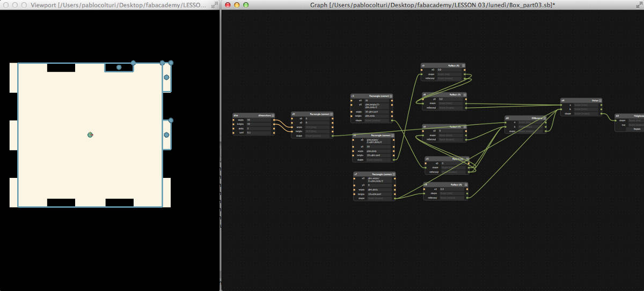Open the menu icon on the dim node
Image resolution: width=644 pixels, height=291 pixels.
point(273,115)
